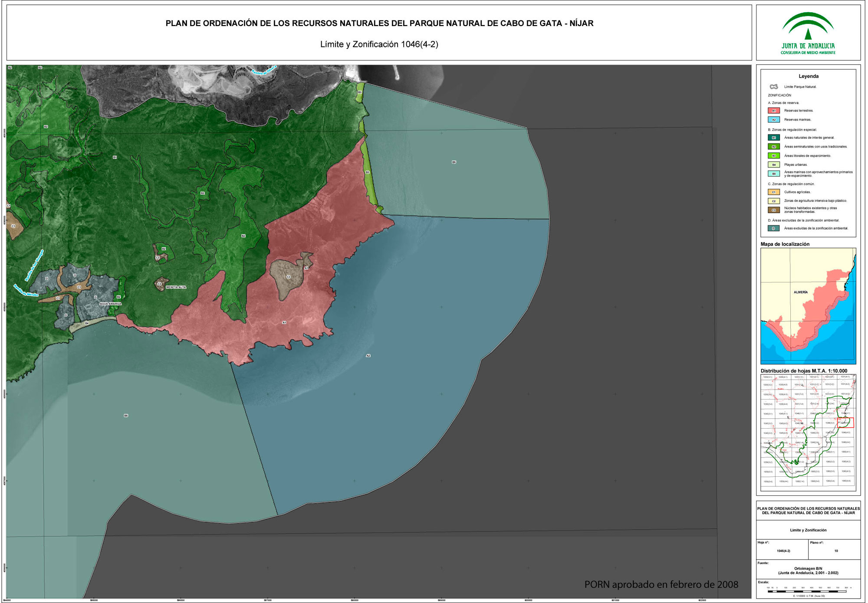This screenshot has width=868, height=603.
Task: Click subtitle 'Límite y Zonificación 1046(4-2)'
Action: pyautogui.click(x=379, y=44)
